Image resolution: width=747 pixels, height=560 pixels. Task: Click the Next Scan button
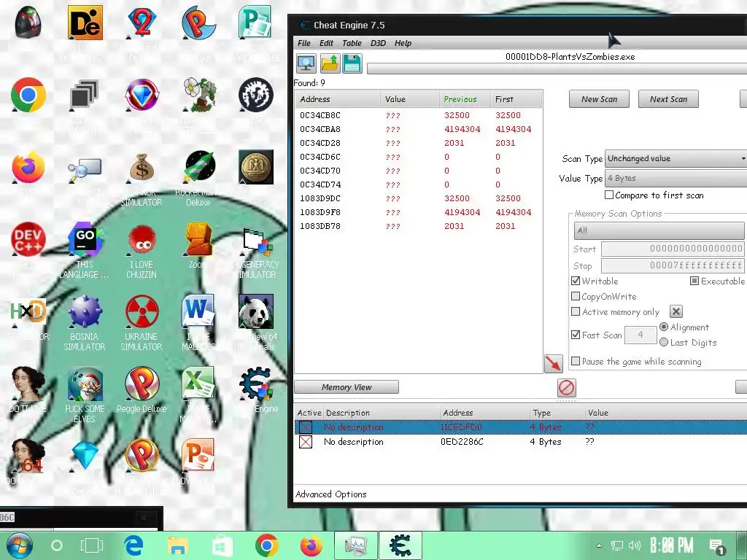tap(668, 99)
